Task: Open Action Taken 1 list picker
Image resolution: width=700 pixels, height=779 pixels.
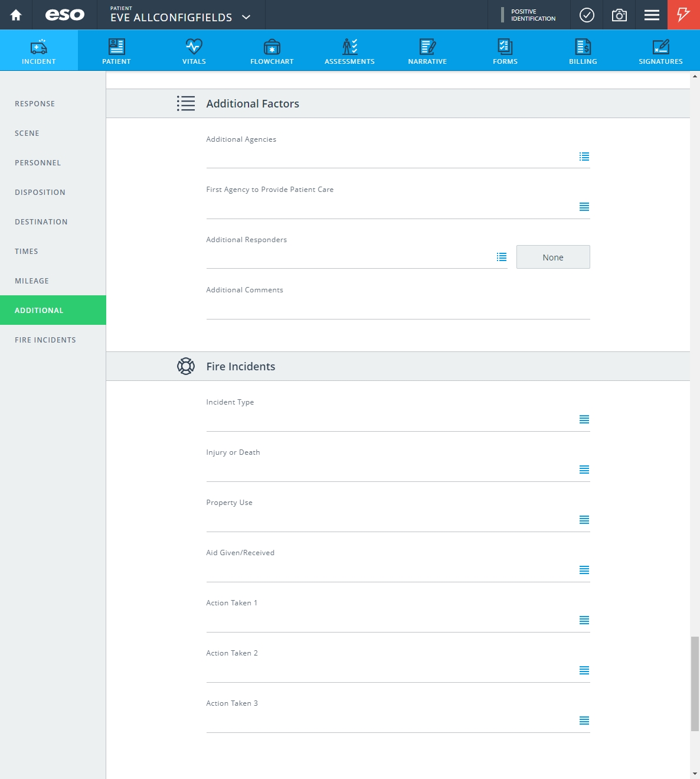Action: click(584, 620)
